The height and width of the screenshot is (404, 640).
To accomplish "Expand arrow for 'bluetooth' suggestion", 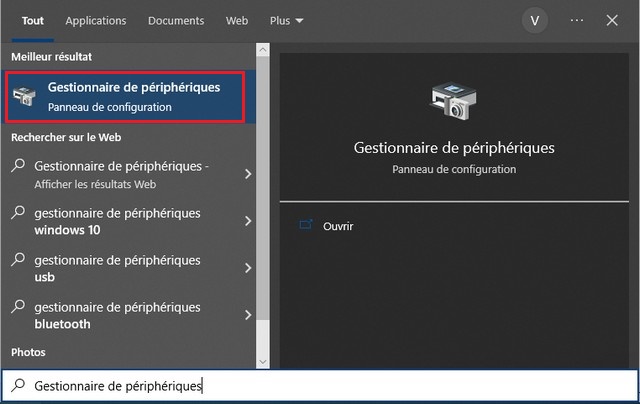I will click(x=248, y=315).
